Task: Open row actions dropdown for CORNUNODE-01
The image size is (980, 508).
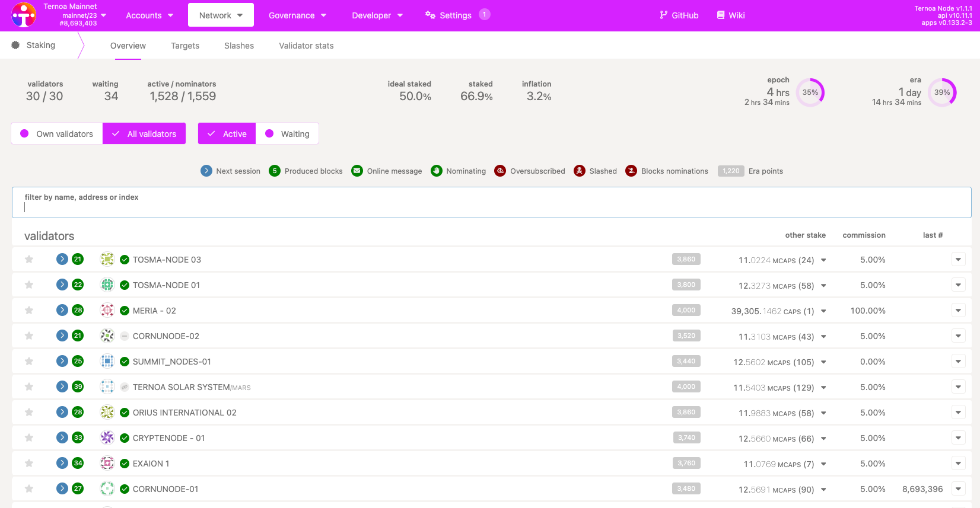Action: pyautogui.click(x=958, y=488)
